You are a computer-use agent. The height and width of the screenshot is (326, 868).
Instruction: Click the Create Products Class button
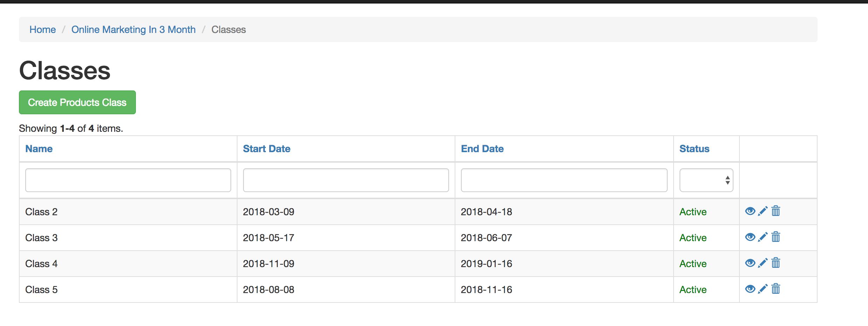point(77,102)
